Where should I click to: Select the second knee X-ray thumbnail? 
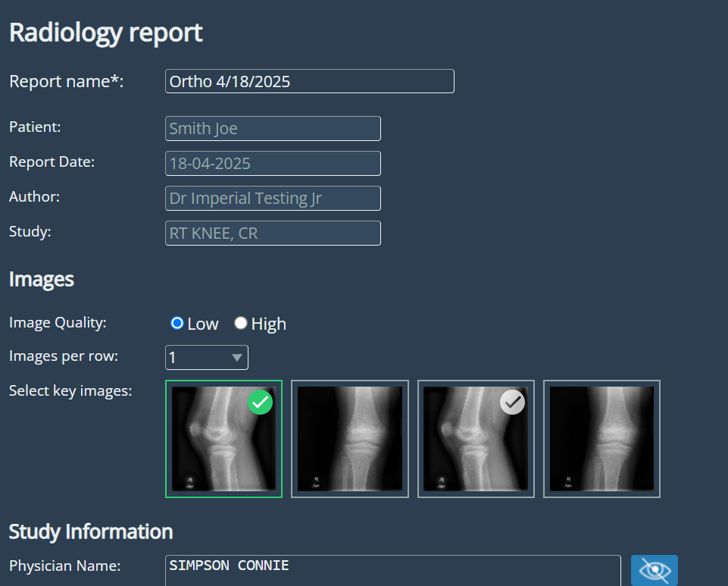(x=349, y=439)
